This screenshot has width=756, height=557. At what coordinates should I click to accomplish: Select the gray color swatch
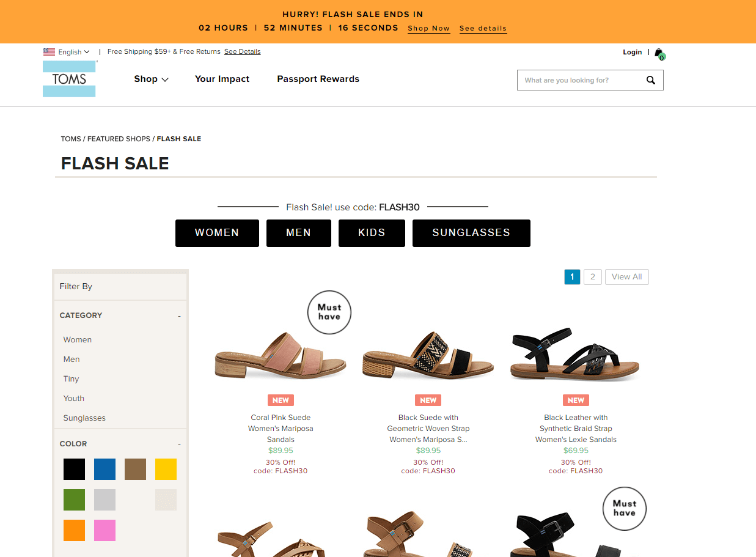pyautogui.click(x=105, y=500)
